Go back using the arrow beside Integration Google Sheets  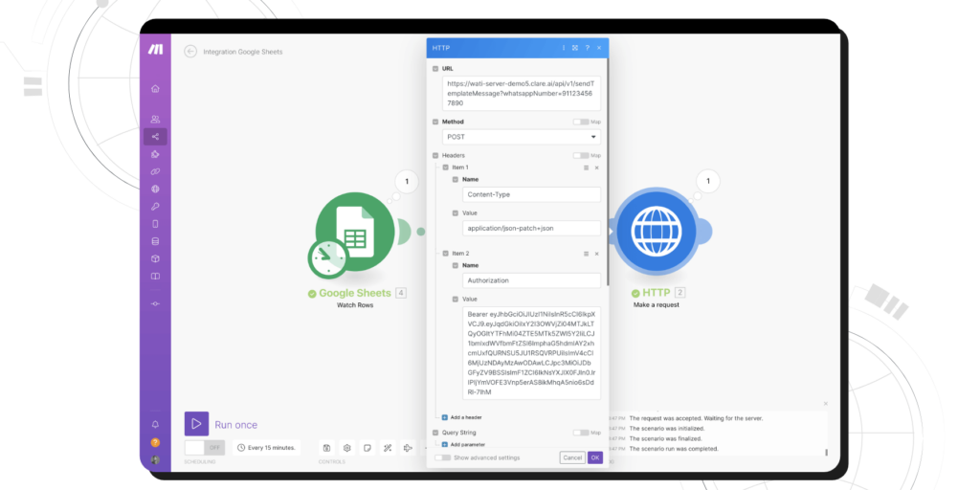190,52
